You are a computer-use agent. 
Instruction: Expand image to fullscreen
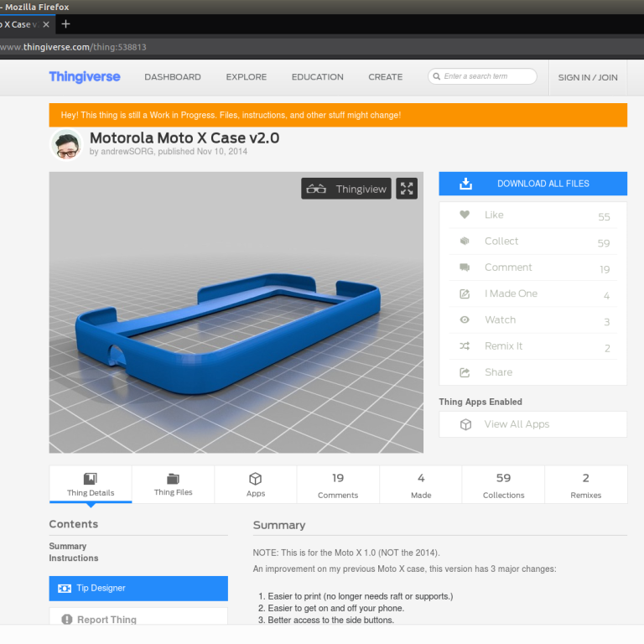pyautogui.click(x=407, y=189)
